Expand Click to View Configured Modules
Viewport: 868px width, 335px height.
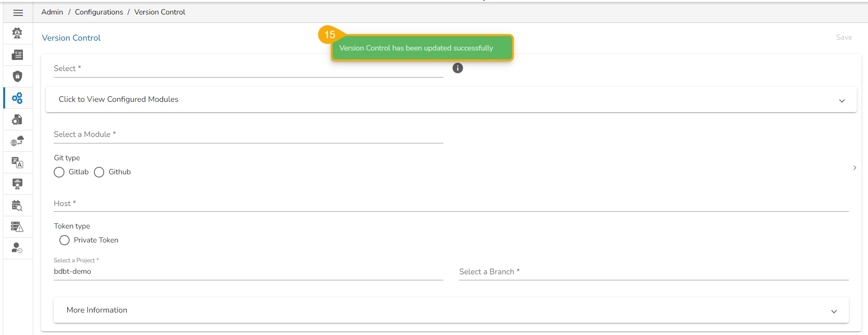[x=451, y=100]
